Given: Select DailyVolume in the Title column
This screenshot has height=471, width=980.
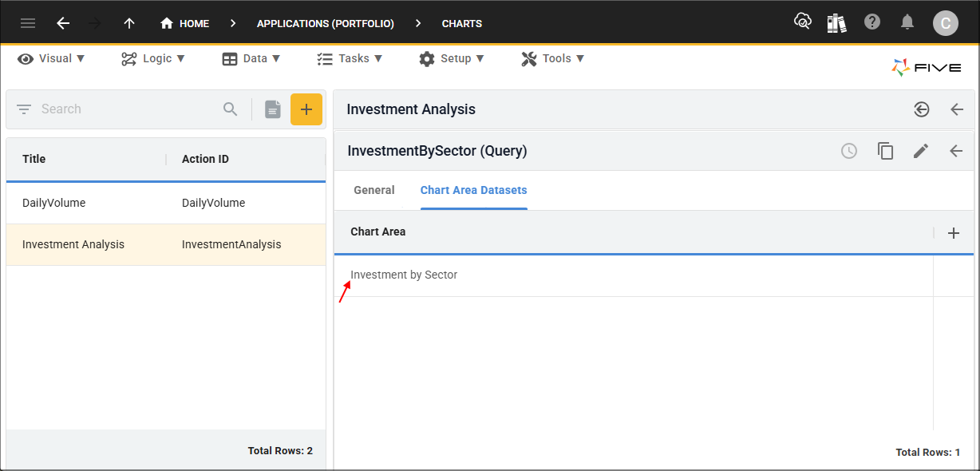Looking at the screenshot, I should pos(53,203).
